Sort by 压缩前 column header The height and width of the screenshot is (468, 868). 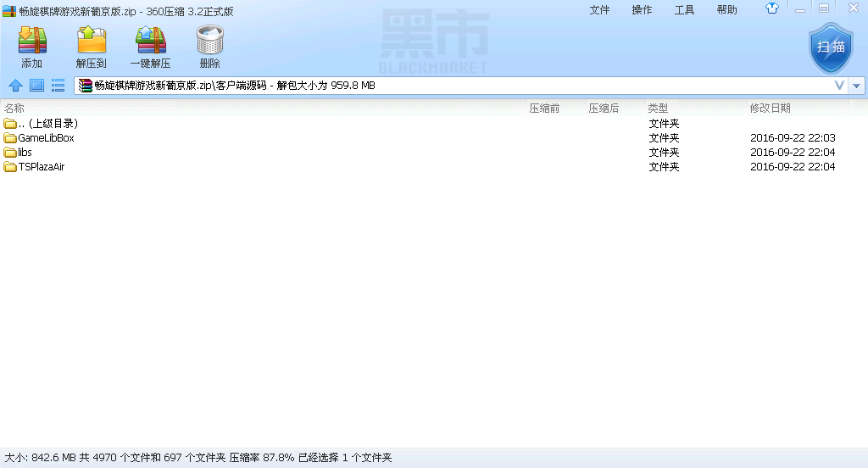[x=555, y=108]
